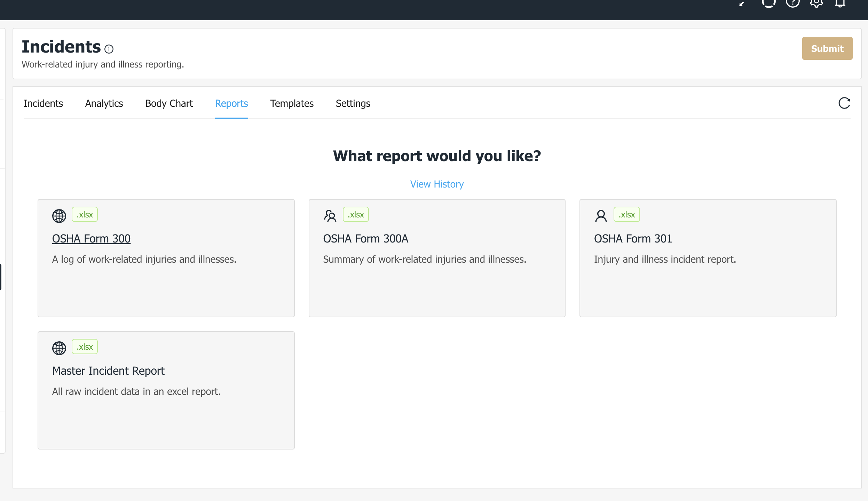Click .xlsx badge on OSHA Form 301
Screen dimensions: 868x501
tap(626, 215)
